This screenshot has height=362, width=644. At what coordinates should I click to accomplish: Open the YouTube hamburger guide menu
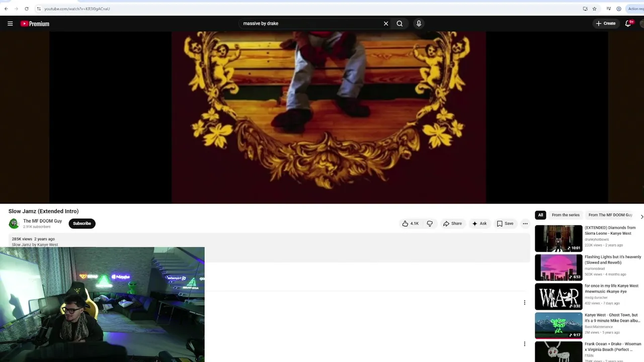pos(10,24)
